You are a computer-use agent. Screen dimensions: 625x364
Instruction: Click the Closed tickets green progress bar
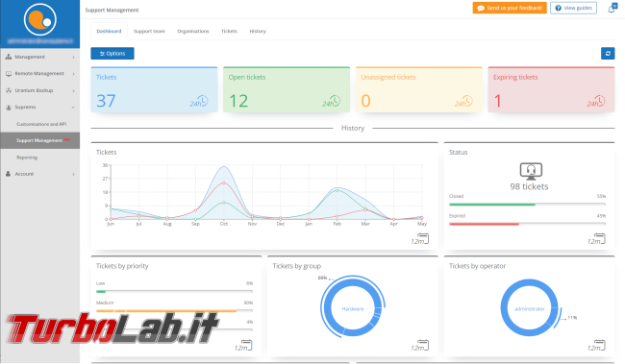492,205
